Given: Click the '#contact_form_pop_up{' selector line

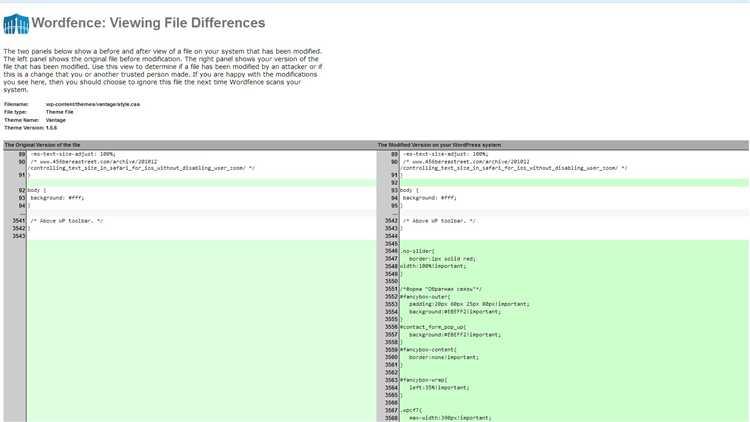Looking at the screenshot, I should (433, 327).
